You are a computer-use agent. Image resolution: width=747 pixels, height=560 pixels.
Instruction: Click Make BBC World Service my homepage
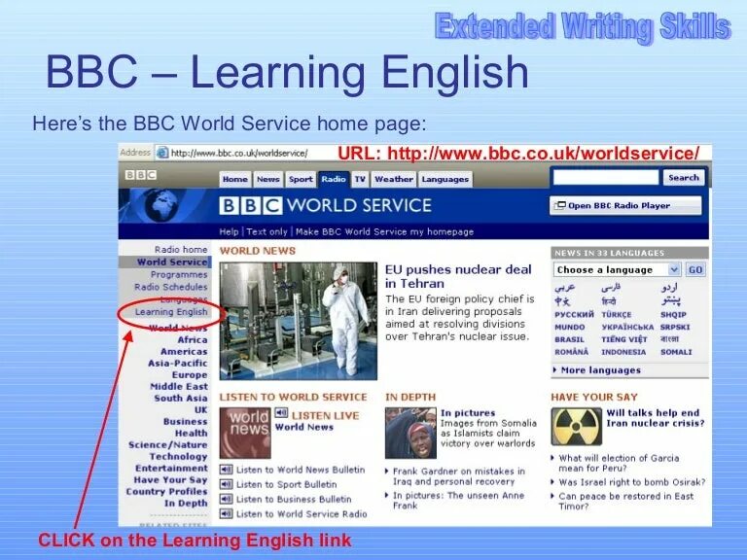click(384, 232)
